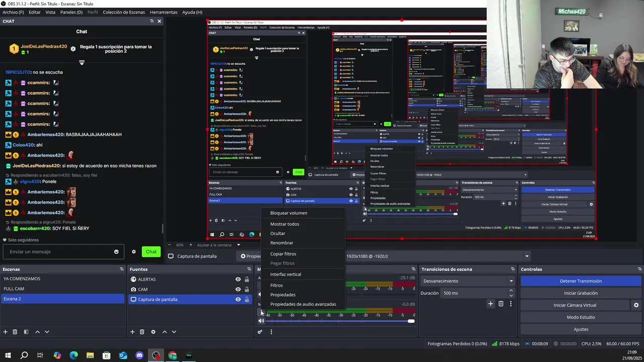Open transition properties three-dot menu

point(511,304)
